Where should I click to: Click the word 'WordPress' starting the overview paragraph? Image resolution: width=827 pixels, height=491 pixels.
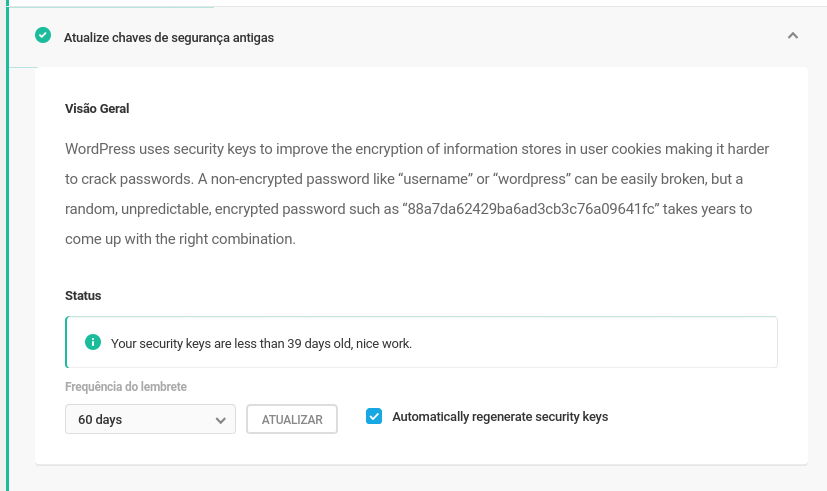coord(100,149)
